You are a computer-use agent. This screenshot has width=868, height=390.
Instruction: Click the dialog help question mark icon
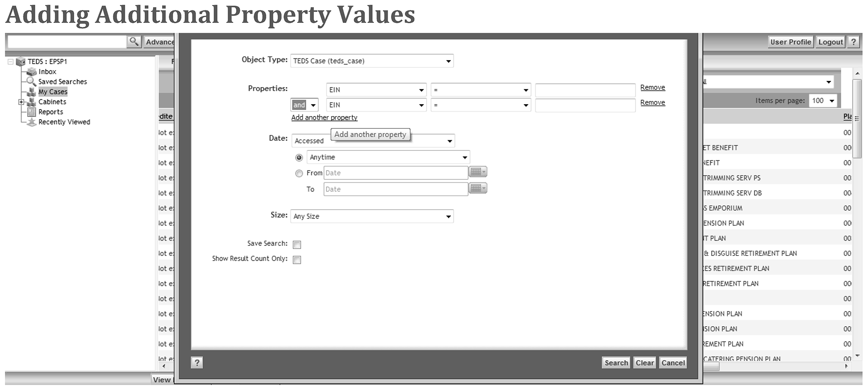click(197, 363)
